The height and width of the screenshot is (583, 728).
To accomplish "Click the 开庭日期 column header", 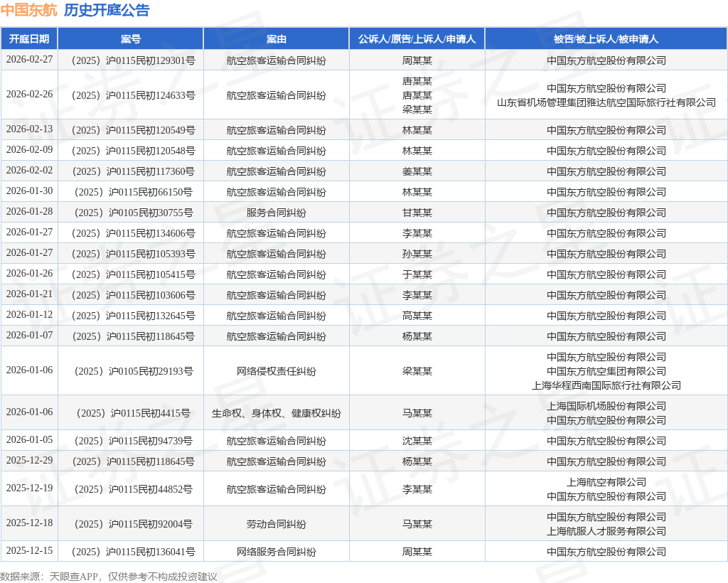I will (29, 39).
